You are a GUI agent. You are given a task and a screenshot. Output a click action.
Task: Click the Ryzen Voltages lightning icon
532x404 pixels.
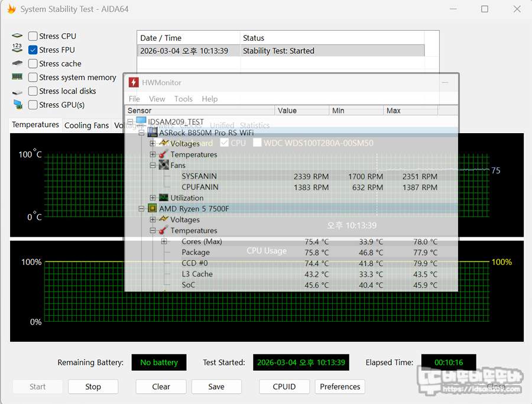point(164,219)
